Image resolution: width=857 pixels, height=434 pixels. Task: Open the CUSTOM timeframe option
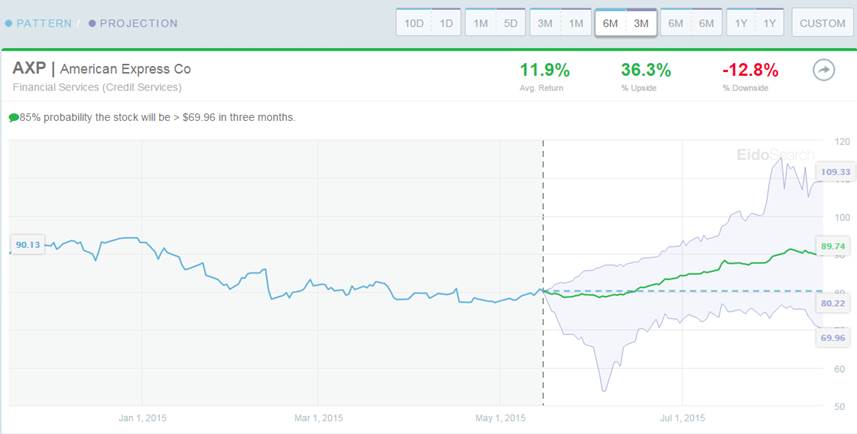(822, 23)
